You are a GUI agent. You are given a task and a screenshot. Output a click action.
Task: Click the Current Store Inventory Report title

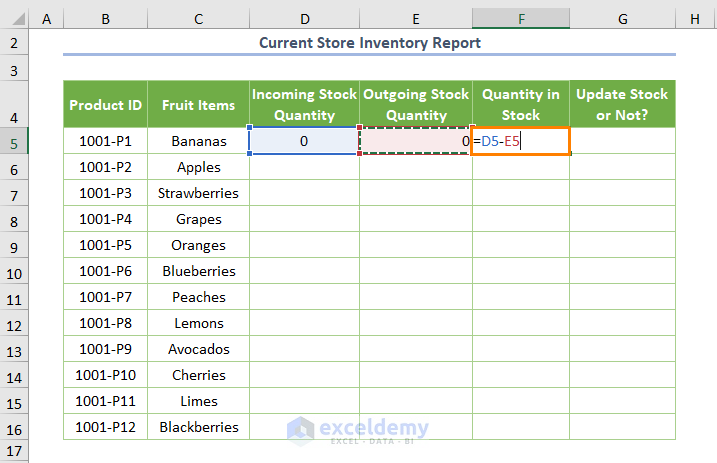(369, 43)
